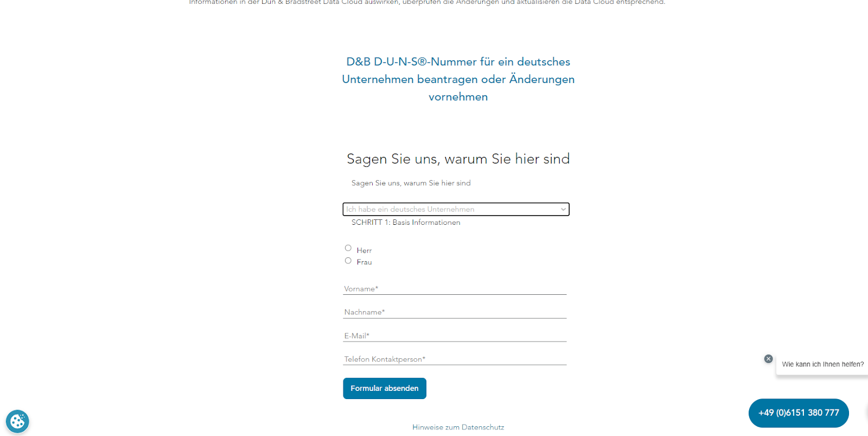Select the Frau radio button
The image size is (868, 436).
click(x=348, y=261)
